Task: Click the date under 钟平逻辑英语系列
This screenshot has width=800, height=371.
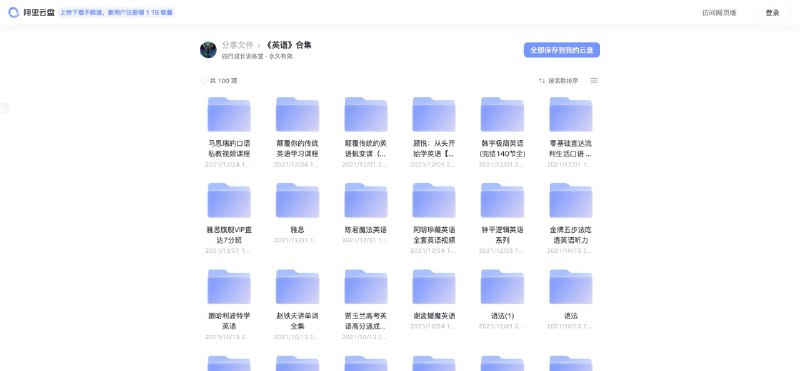Action: coord(503,251)
